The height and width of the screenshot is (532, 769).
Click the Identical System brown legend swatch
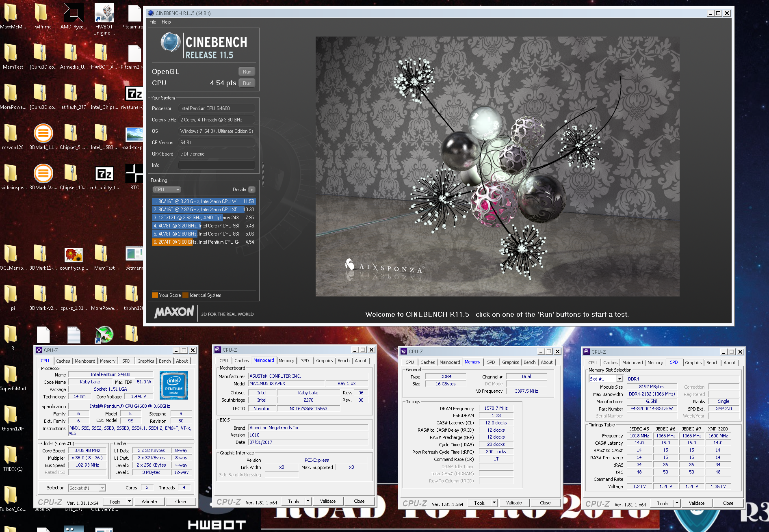[186, 295]
